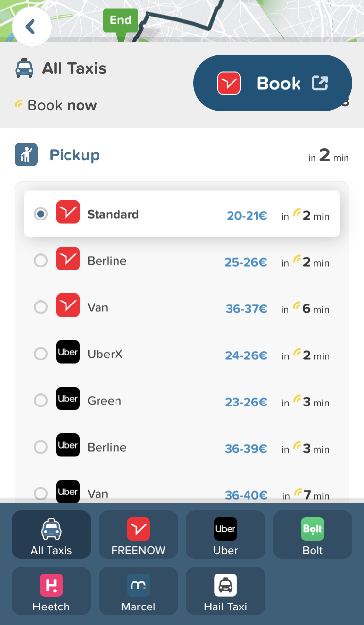The image size is (364, 625).
Task: Click the 36-39€ Uber Berline price
Action: (246, 449)
